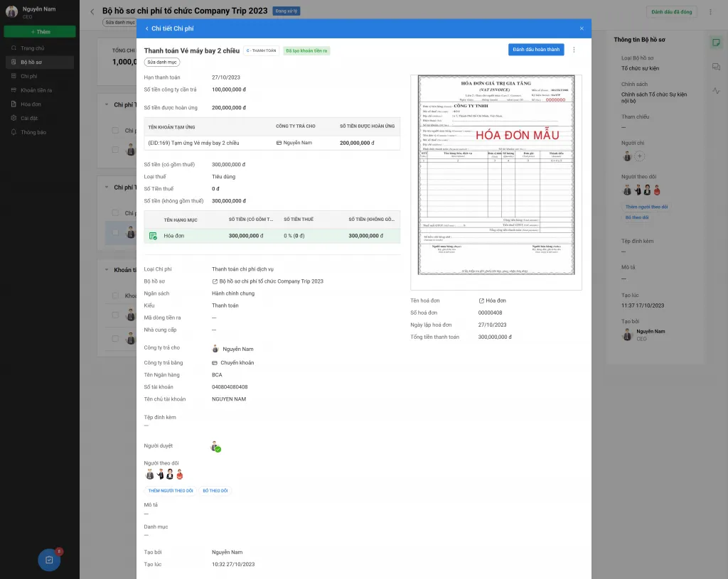This screenshot has width=728, height=579.
Task: Click the Hóa đơn row invoice icon
Action: (153, 236)
